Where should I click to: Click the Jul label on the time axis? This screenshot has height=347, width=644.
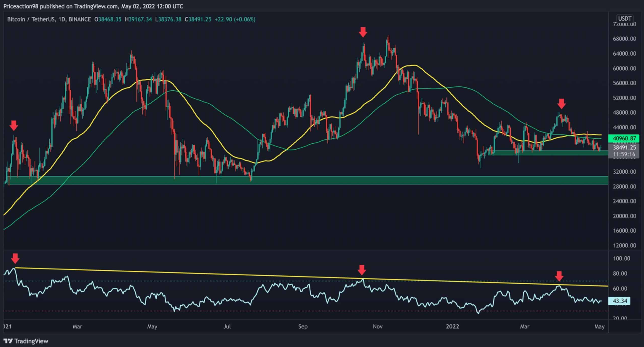tap(227, 326)
